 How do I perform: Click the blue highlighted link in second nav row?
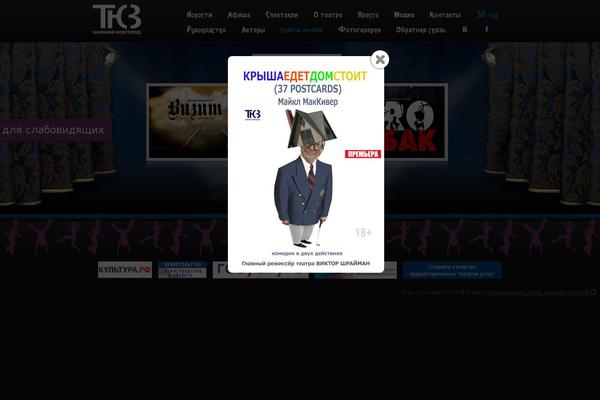(302, 30)
